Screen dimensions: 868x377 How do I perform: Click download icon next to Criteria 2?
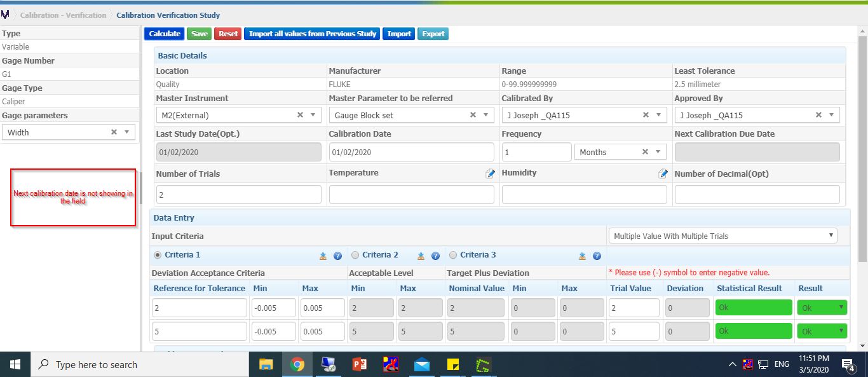pyautogui.click(x=421, y=256)
